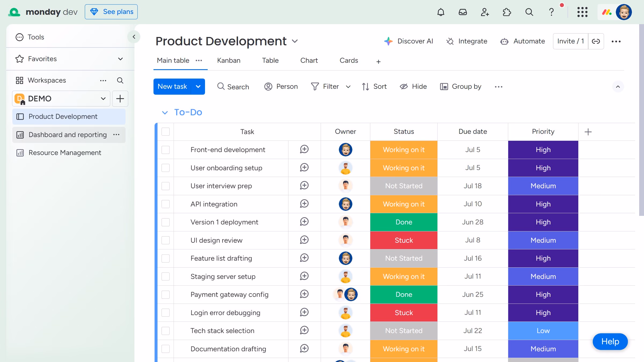
Task: Open Dashboard and reporting three-dot menu
Action: pos(116,135)
